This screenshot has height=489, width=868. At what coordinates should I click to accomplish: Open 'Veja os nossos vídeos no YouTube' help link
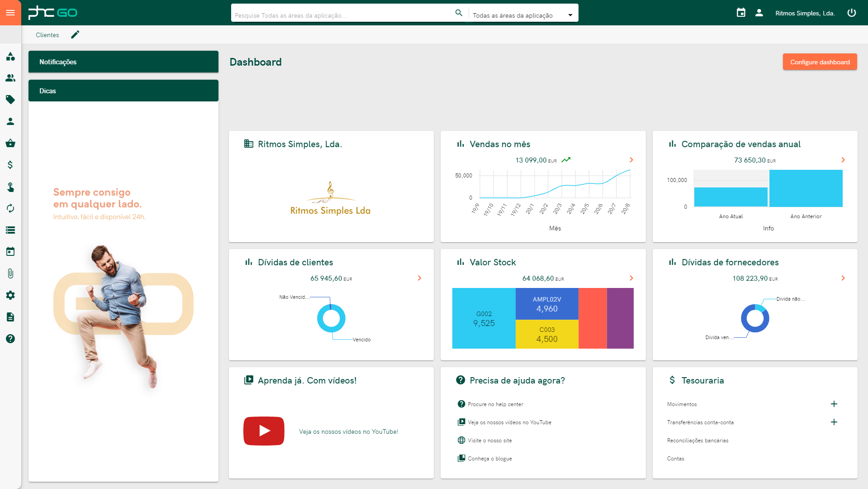pos(509,422)
